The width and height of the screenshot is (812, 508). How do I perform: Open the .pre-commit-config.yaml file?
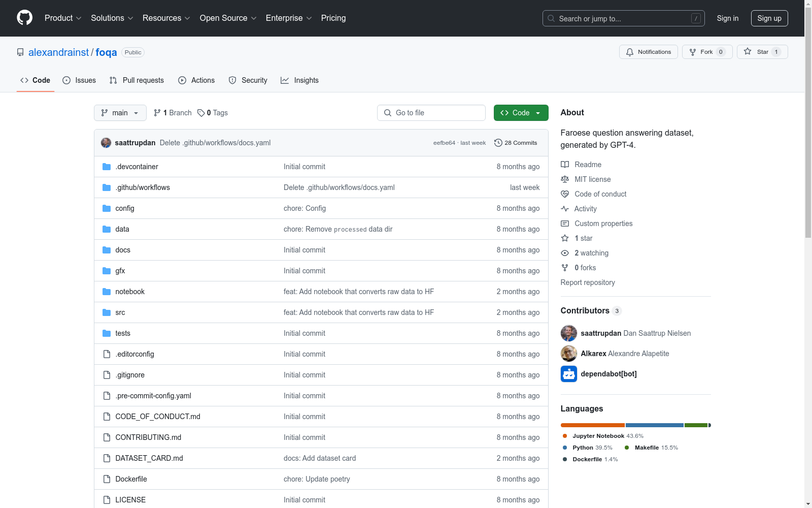(153, 396)
